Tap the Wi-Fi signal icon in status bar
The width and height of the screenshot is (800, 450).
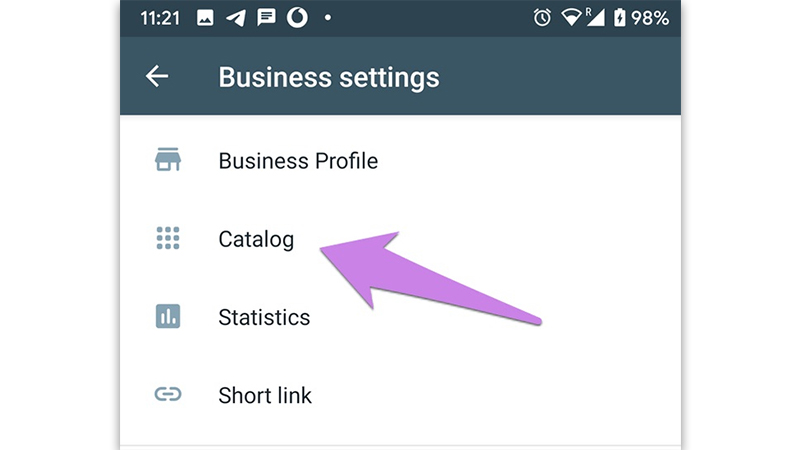pyautogui.click(x=572, y=18)
